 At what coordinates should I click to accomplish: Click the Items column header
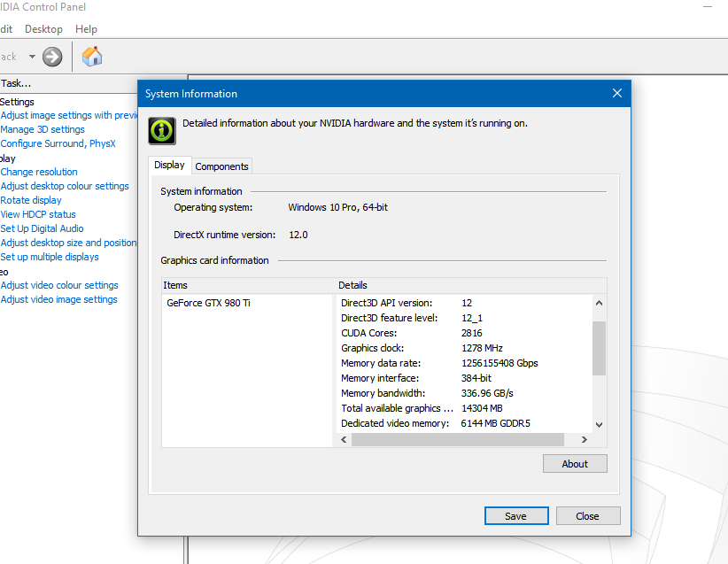click(x=248, y=285)
